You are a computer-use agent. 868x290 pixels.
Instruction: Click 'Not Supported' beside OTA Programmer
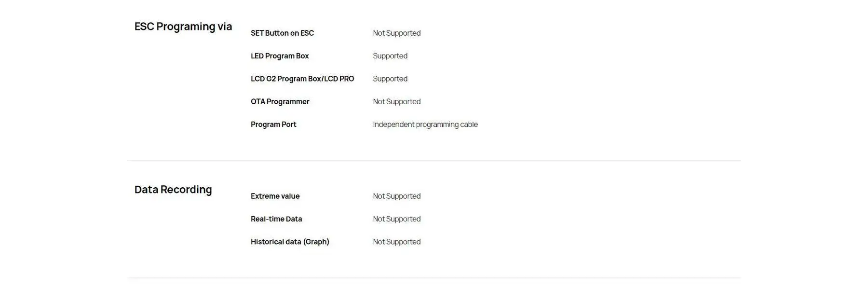pyautogui.click(x=396, y=102)
